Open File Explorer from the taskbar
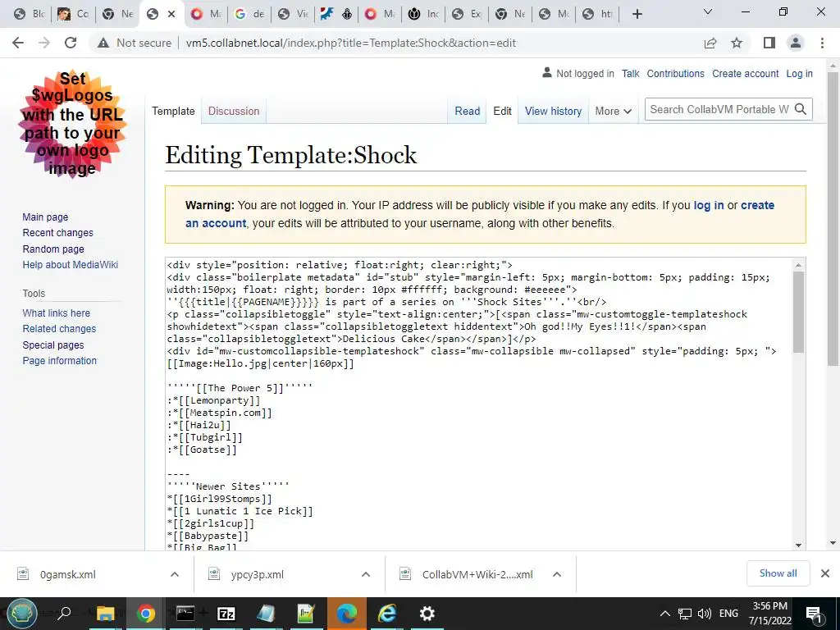Viewport: 840px width, 630px height. tap(106, 614)
